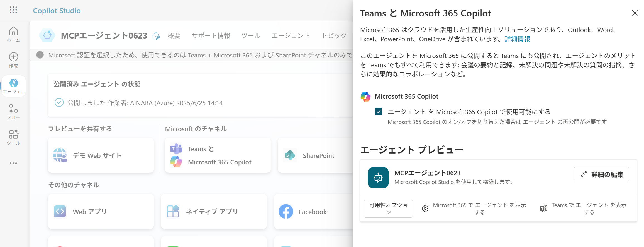
Task: Click the デモ Web サイト globe icon
Action: tap(60, 155)
